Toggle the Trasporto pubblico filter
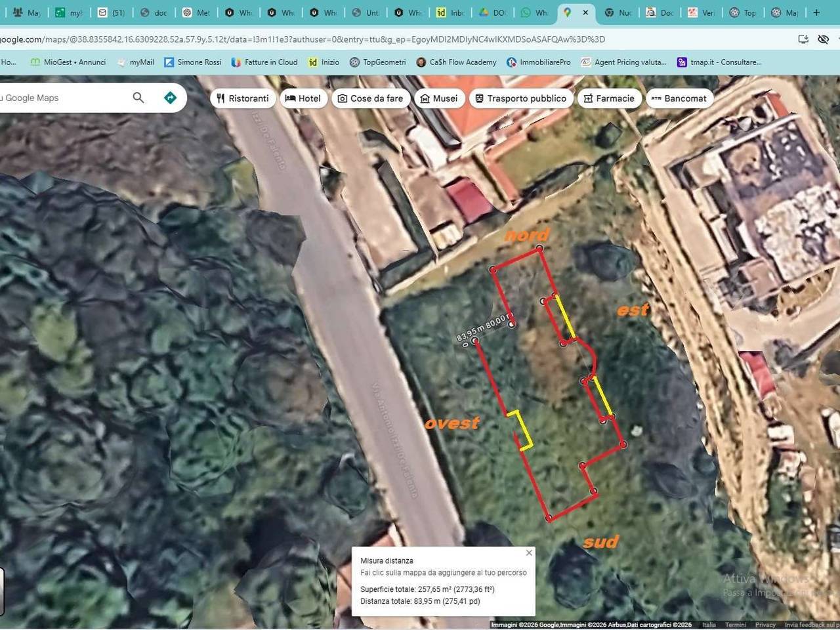The width and height of the screenshot is (840, 630). pos(520,98)
